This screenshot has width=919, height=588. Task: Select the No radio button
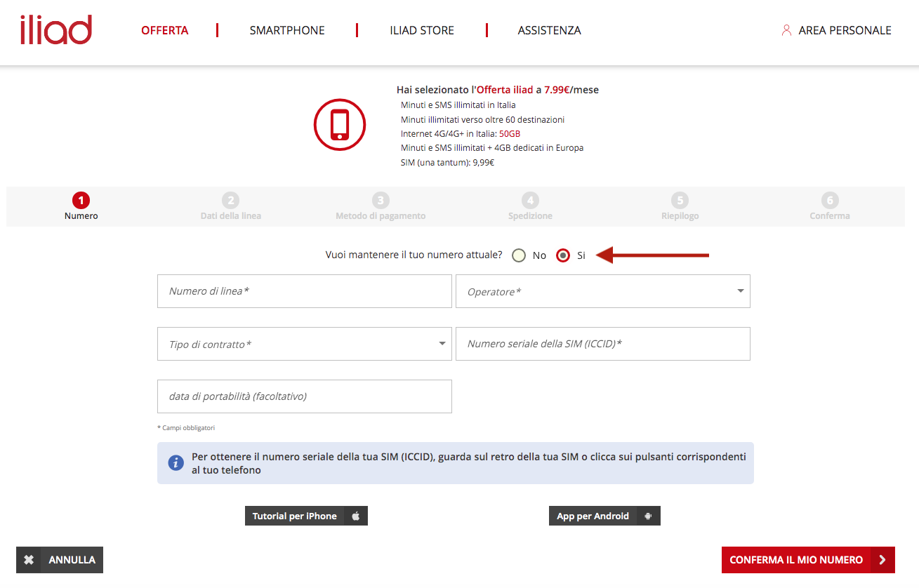tap(519, 255)
